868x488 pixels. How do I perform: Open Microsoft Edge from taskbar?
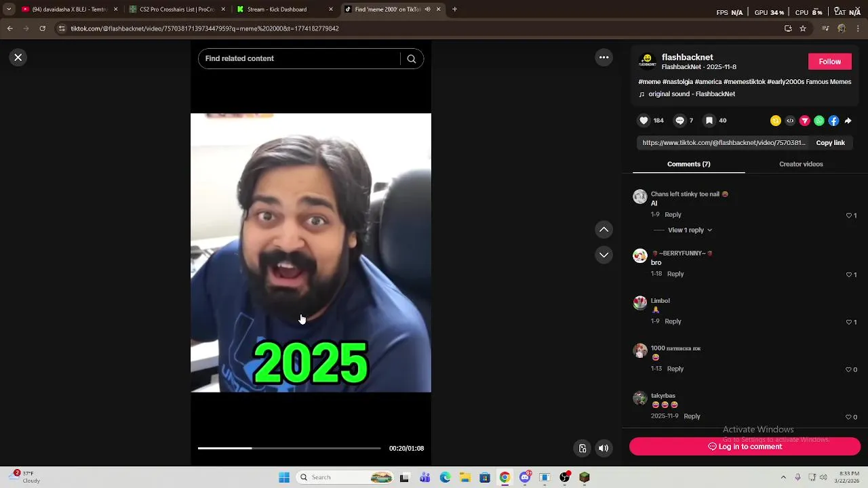click(x=445, y=477)
